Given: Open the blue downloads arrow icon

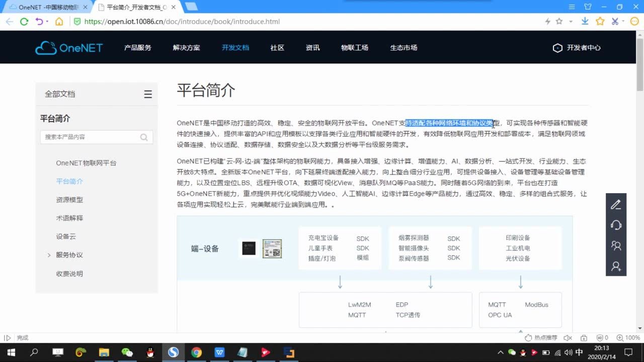Looking at the screenshot, I should (585, 21).
